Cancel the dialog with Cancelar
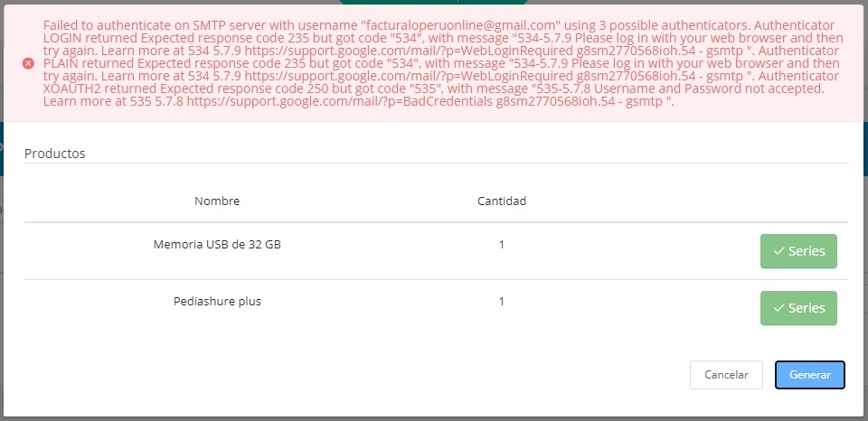Screen dimensions: 868x421 coord(726,375)
